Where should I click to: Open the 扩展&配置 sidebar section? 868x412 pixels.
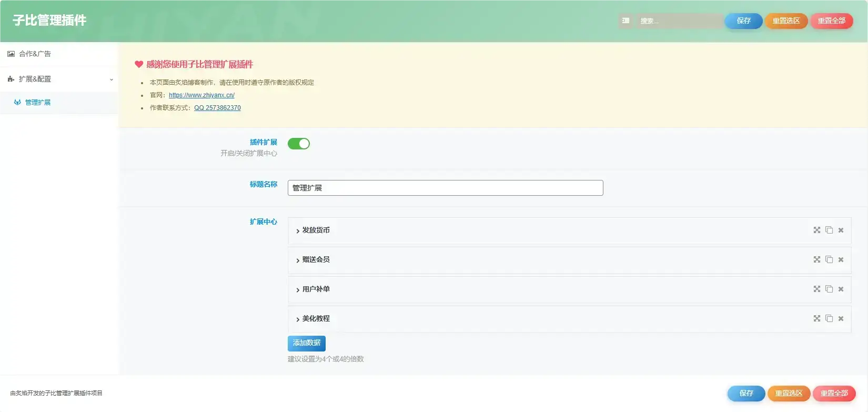(59, 79)
